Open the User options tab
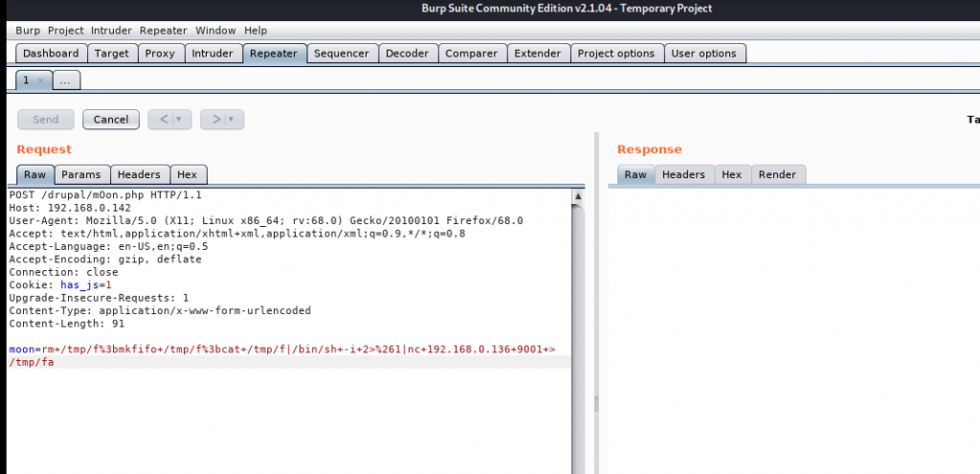Image resolution: width=980 pixels, height=474 pixels. coord(703,54)
